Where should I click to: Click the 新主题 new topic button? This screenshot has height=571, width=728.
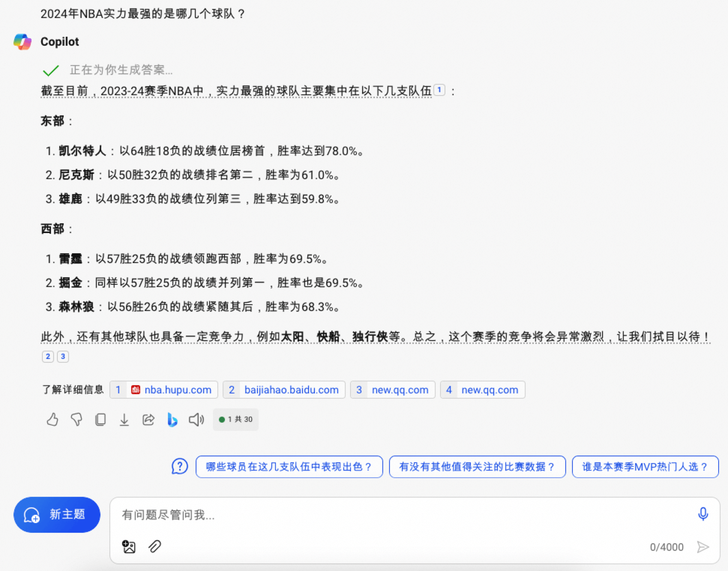pyautogui.click(x=57, y=514)
